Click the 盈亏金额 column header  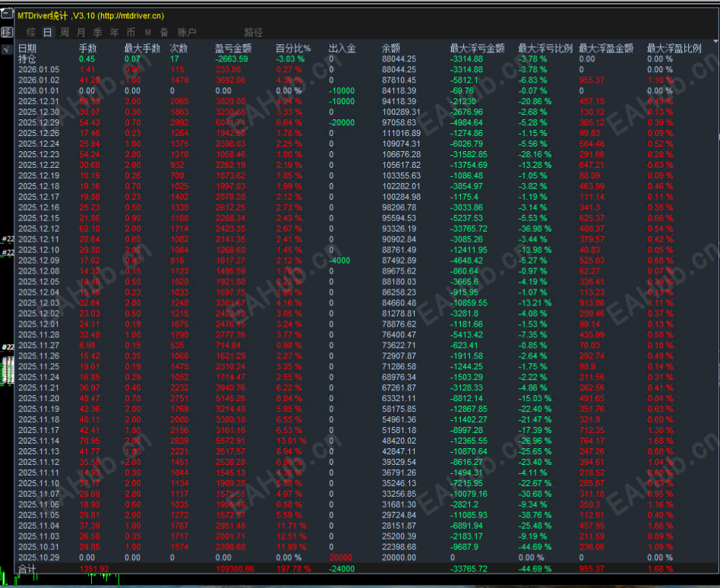(x=233, y=48)
